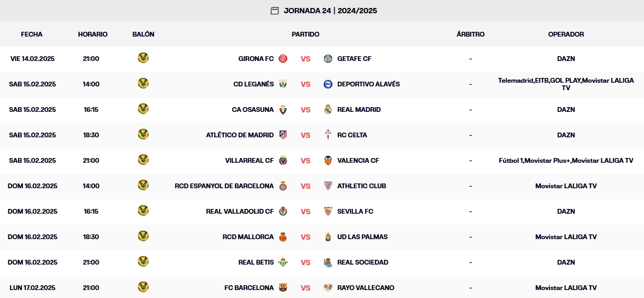Click the calendar icon beside Jornada 24

274,11
